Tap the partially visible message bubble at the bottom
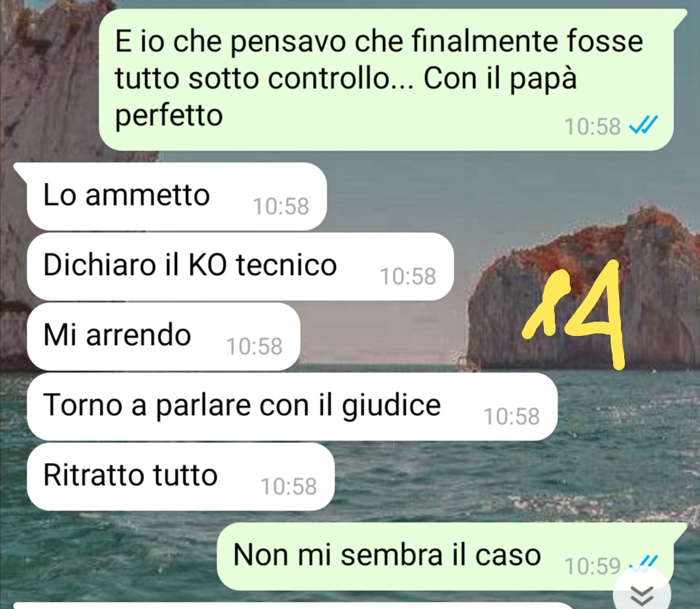This screenshot has height=609, width=700. 292,605
